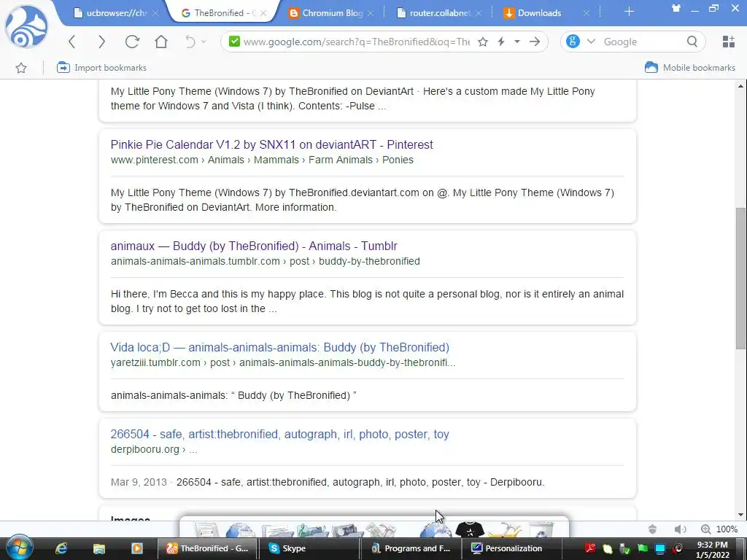This screenshot has height=560, width=747.
Task: Open Pinkie Pie Calendar V1.2 Pinterest result
Action: click(x=271, y=145)
